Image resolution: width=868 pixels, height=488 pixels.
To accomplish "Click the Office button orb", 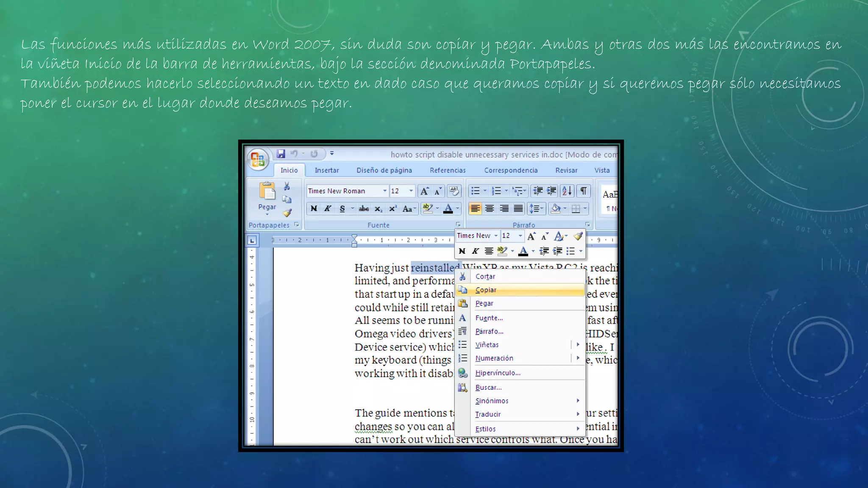I will (x=258, y=159).
